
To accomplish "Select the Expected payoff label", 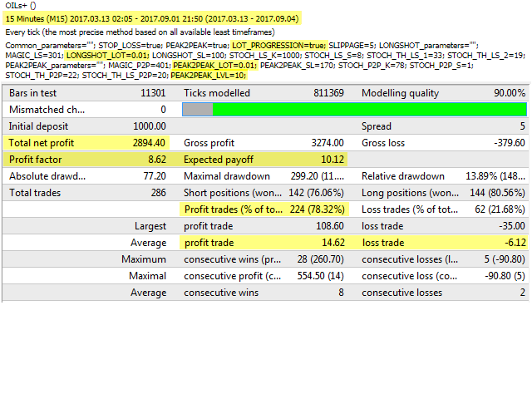I will (219, 160).
